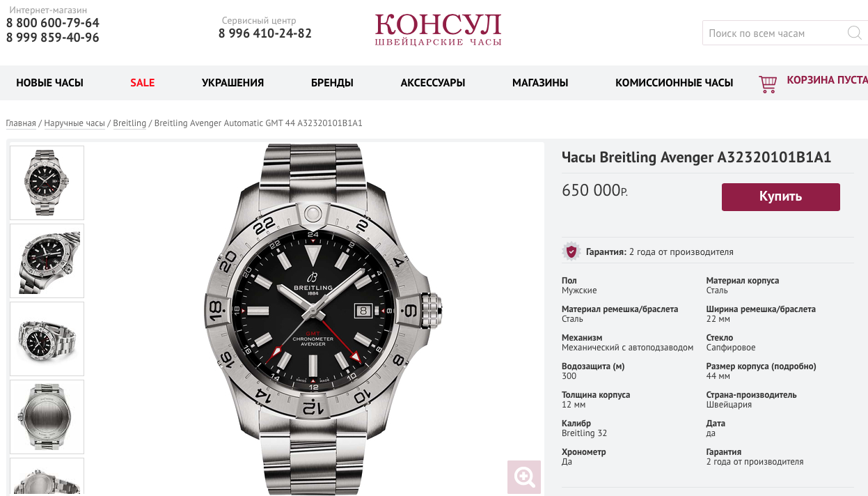Image resolution: width=868 pixels, height=496 pixels.
Task: Open the КОНСУЛ logo homepage
Action: coord(438,30)
